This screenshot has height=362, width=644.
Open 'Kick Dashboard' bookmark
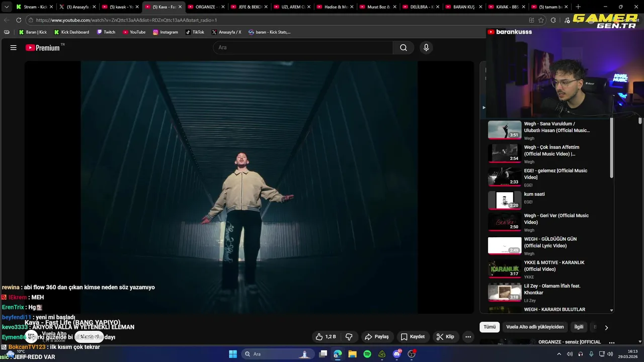[x=71, y=32]
